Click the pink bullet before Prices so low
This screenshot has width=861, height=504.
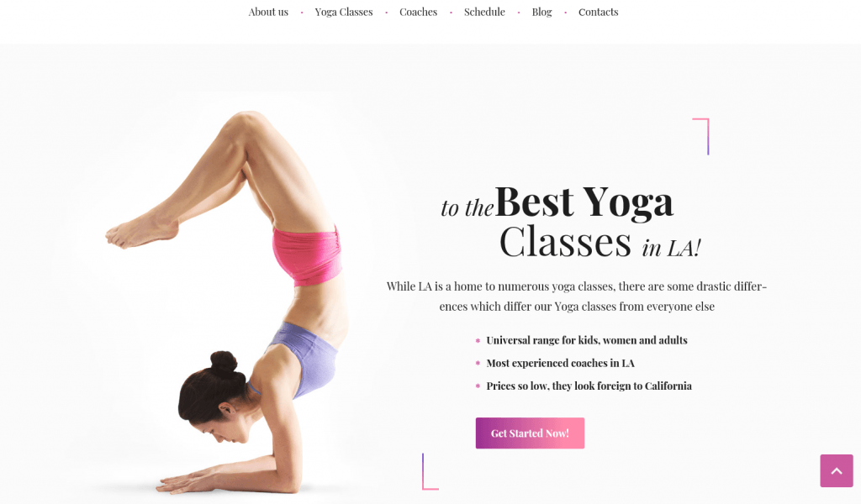point(478,386)
